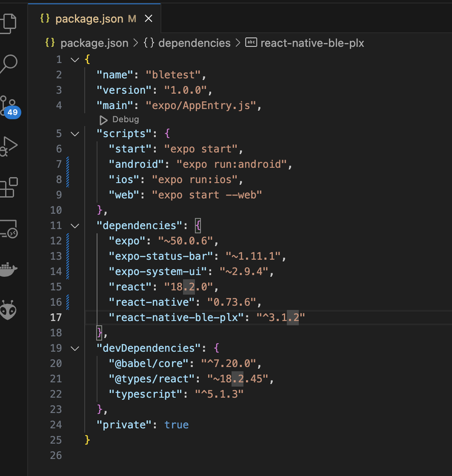This screenshot has width=452, height=476.
Task: Click the react-native-ble-plx breadcrumb
Action: (x=312, y=43)
